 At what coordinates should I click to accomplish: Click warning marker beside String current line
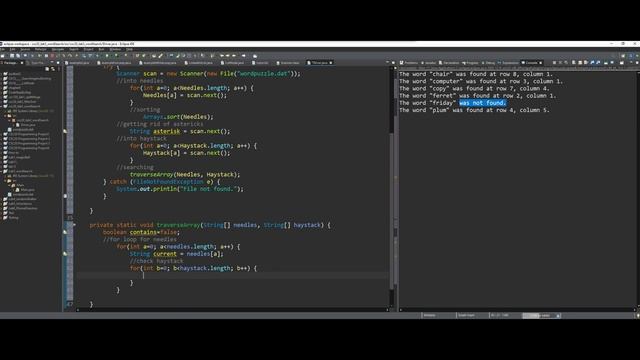coord(65,253)
